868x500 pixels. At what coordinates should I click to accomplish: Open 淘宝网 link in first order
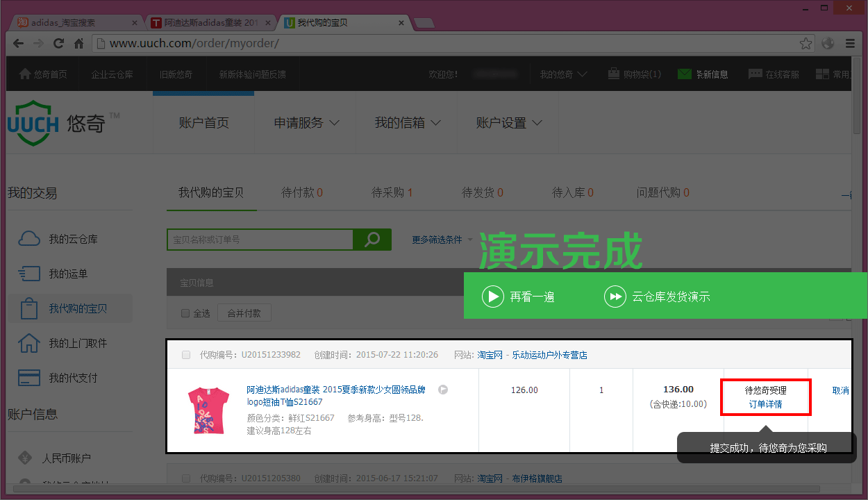click(x=490, y=355)
